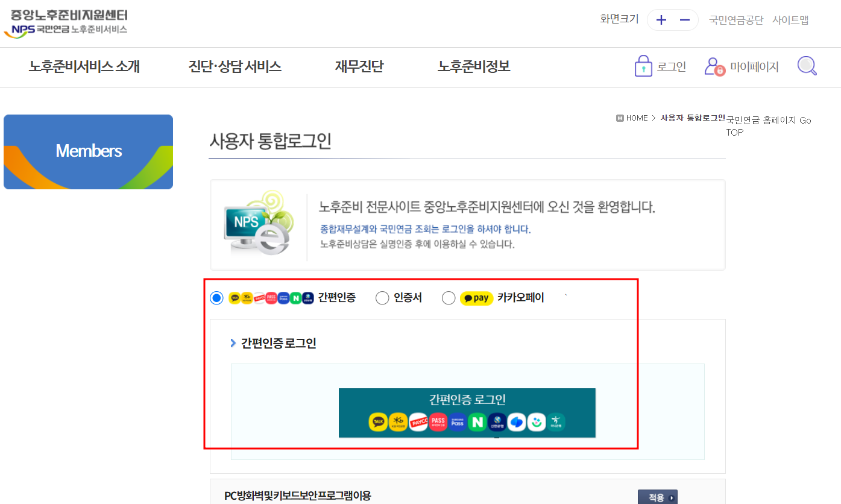Screen dimensions: 841x504
Task: Click the HOME breadcrumb icon
Action: click(x=620, y=118)
